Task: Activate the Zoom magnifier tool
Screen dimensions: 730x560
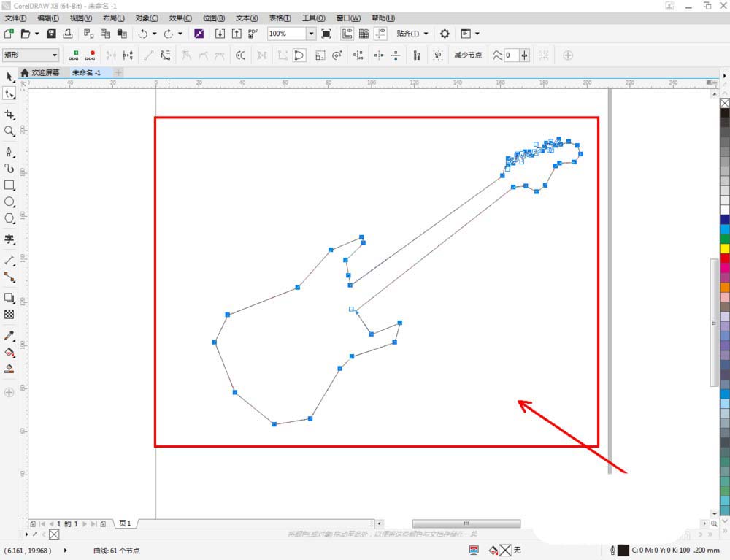Action: click(9, 131)
